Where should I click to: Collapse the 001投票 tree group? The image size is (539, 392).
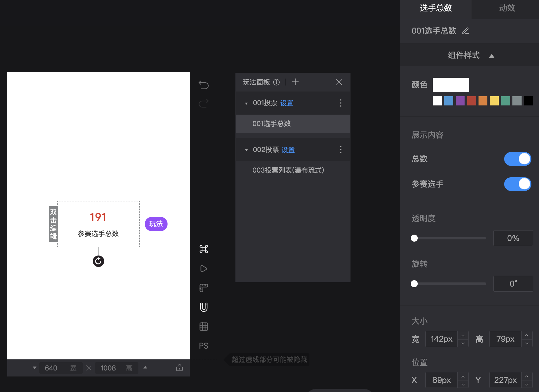(x=246, y=103)
